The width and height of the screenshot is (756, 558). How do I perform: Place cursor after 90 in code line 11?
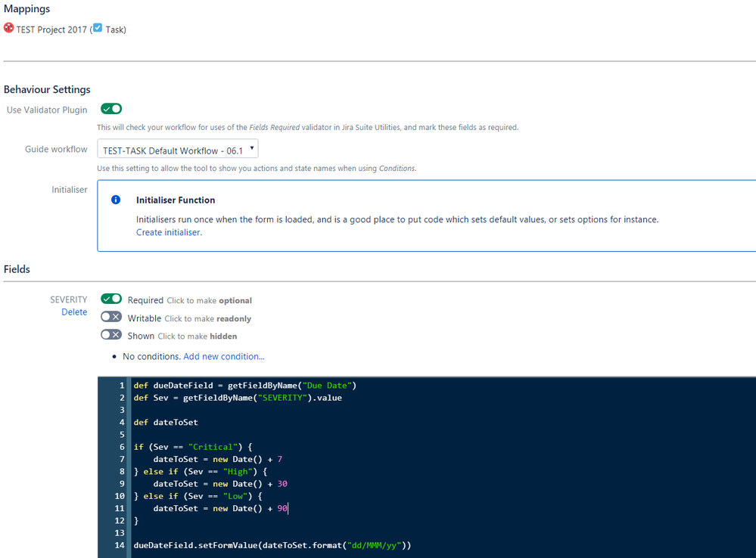[288, 508]
